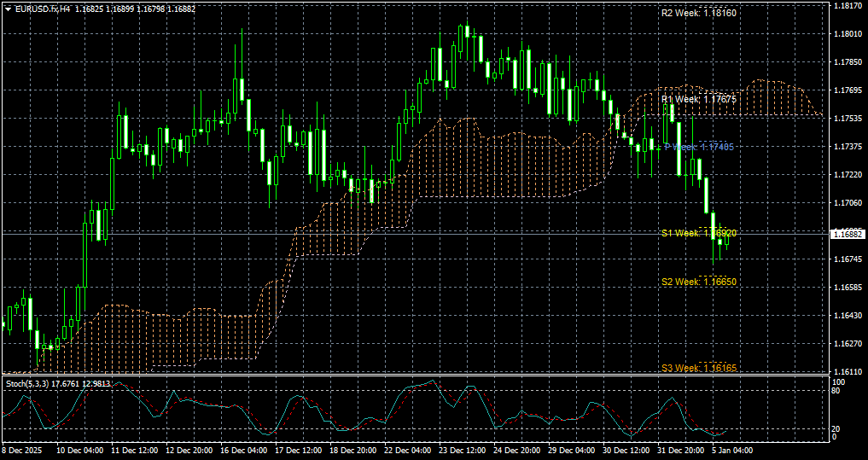This screenshot has height=460, width=868.
Task: Click the time axis label 11 Dec 12:00
Action: (134, 451)
